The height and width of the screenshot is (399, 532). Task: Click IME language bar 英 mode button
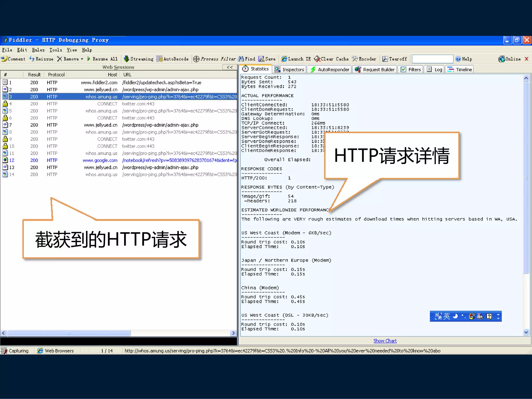447,316
